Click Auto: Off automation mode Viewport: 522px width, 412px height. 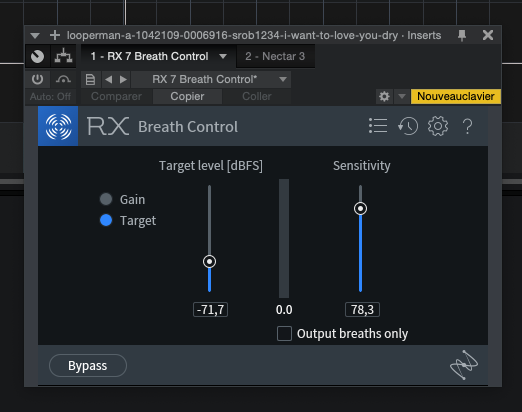tap(50, 97)
